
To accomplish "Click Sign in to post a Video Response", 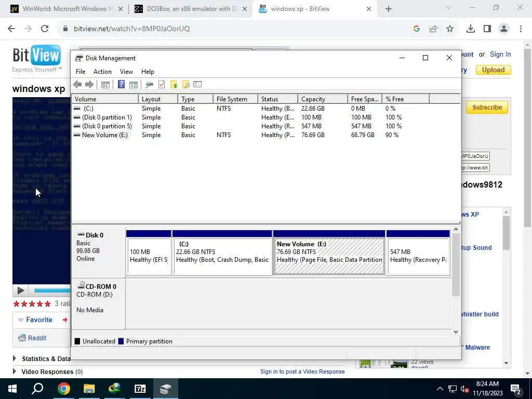I will click(x=302, y=371).
